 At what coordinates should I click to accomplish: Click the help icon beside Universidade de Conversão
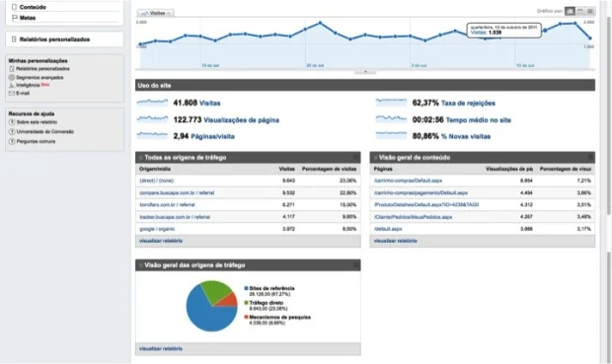tap(12, 132)
